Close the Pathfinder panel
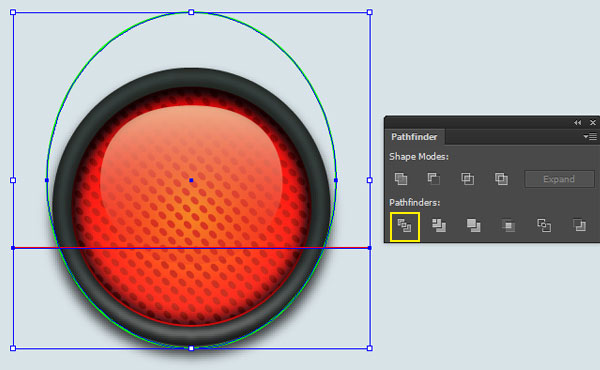 tap(593, 122)
